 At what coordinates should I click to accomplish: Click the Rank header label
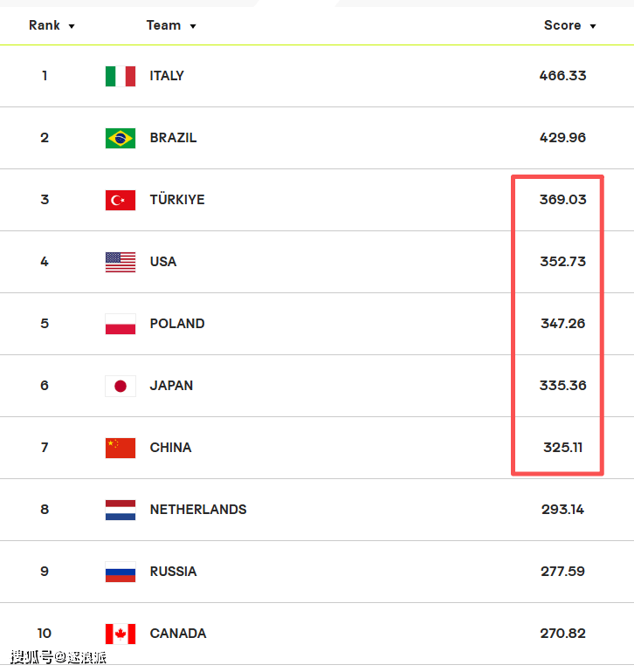click(45, 25)
